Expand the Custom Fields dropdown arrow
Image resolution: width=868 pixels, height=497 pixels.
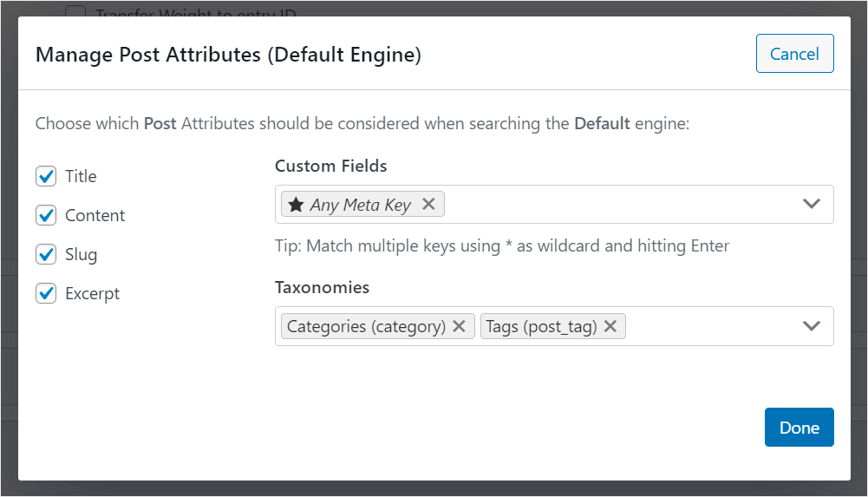click(x=811, y=204)
